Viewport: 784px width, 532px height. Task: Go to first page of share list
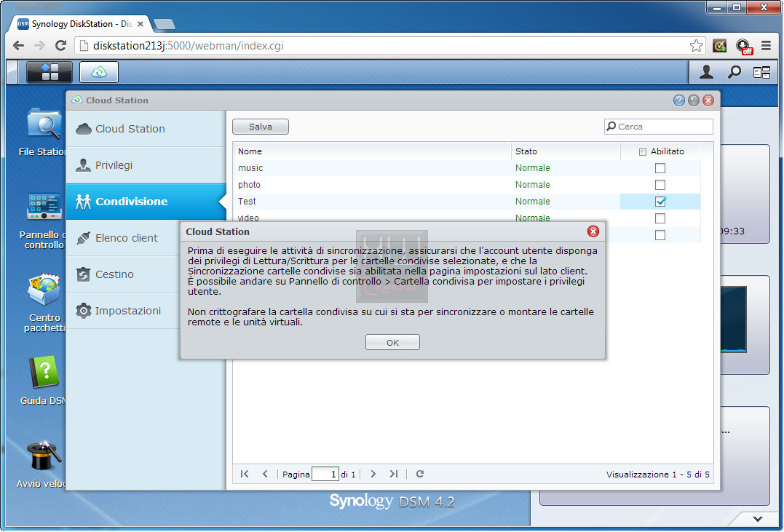click(x=245, y=474)
